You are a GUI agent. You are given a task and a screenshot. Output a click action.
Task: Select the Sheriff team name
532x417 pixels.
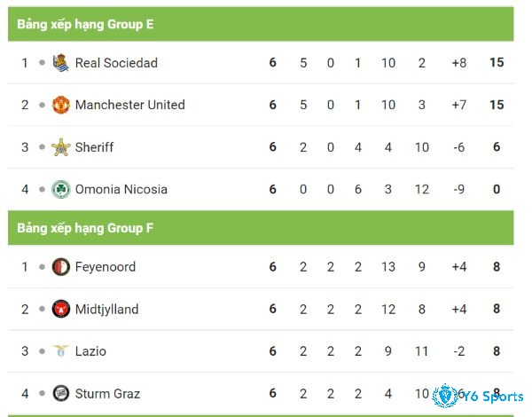(x=94, y=147)
